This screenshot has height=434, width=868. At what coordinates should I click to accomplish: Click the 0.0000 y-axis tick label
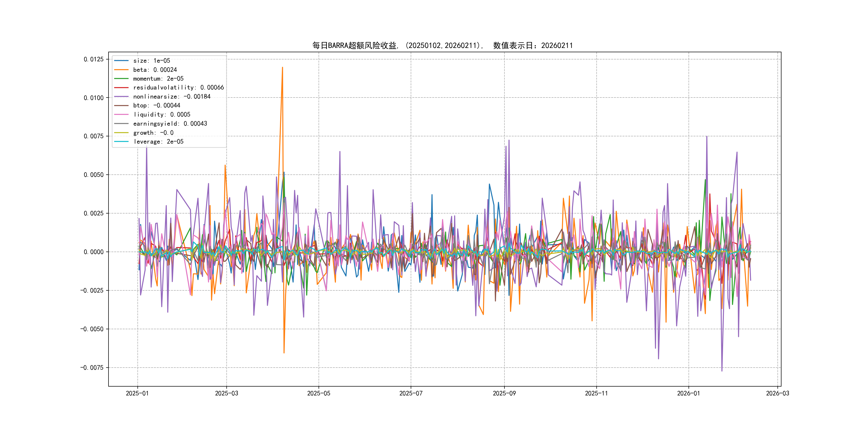click(93, 252)
